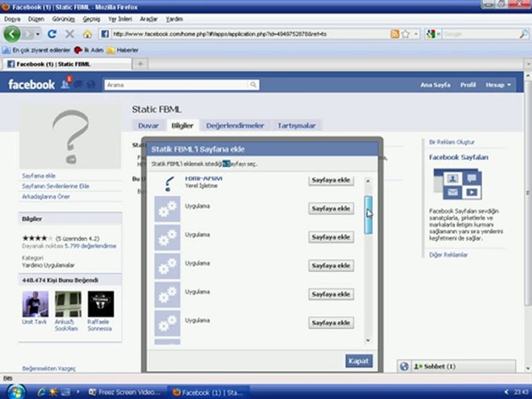532x399 pixels.
Task: Click the Facebook favicon in address bar
Action: point(105,34)
